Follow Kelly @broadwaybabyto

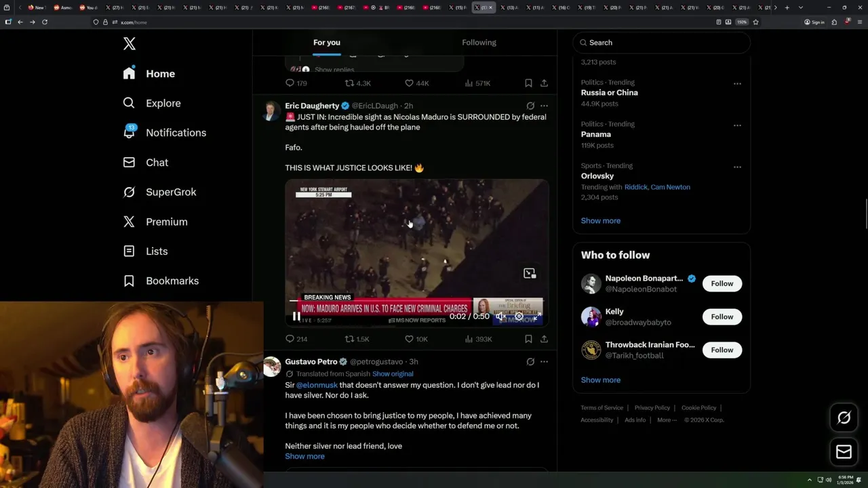[x=722, y=317]
